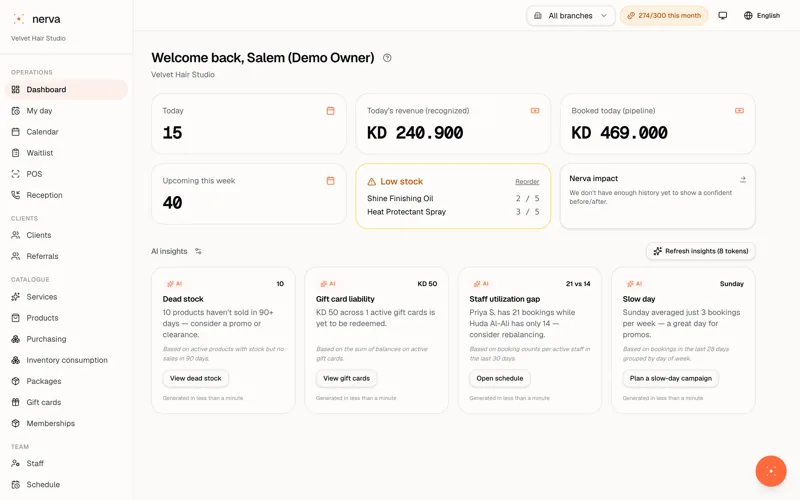Click the nerva logo icon

pos(19,19)
